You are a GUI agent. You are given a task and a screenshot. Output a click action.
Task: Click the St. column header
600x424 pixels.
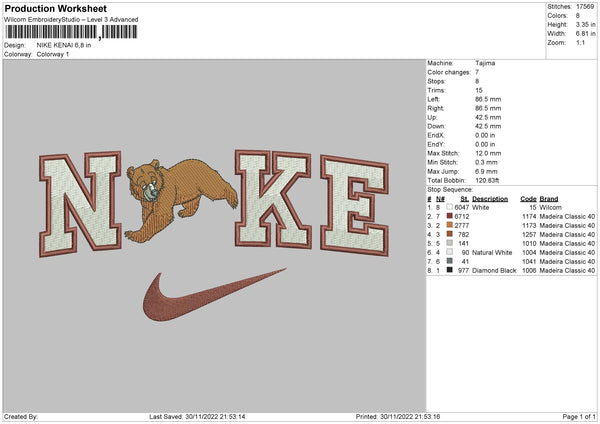click(x=465, y=199)
